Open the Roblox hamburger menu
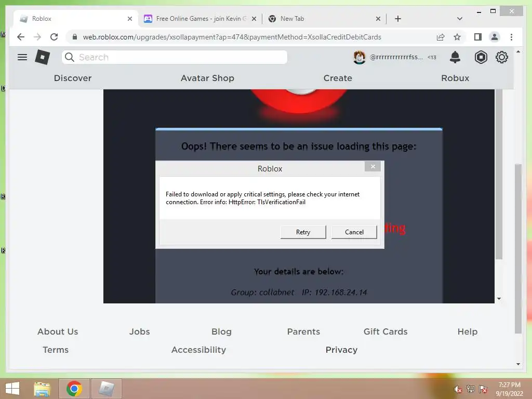The width and height of the screenshot is (532, 399). [x=22, y=57]
